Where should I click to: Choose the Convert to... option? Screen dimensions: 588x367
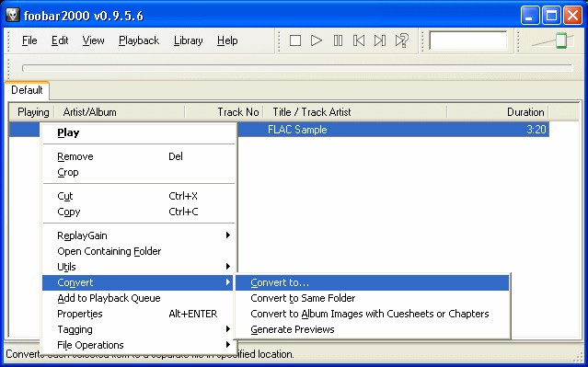[372, 282]
